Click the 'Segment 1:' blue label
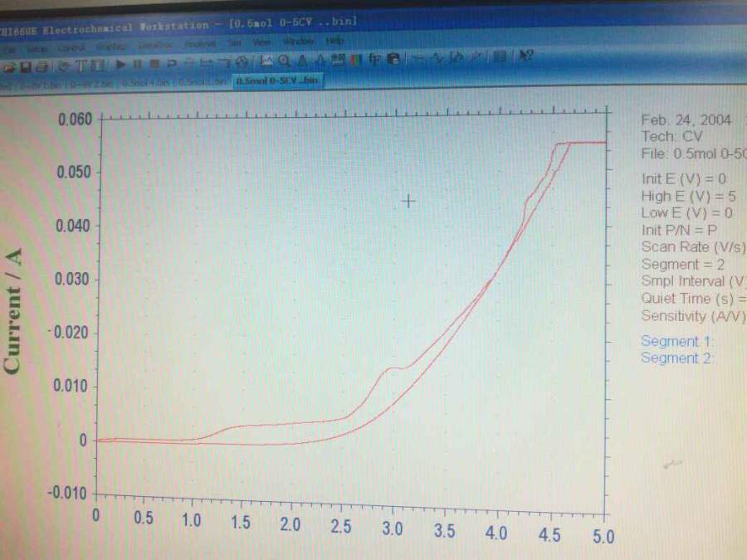The image size is (747, 560). pyautogui.click(x=676, y=341)
